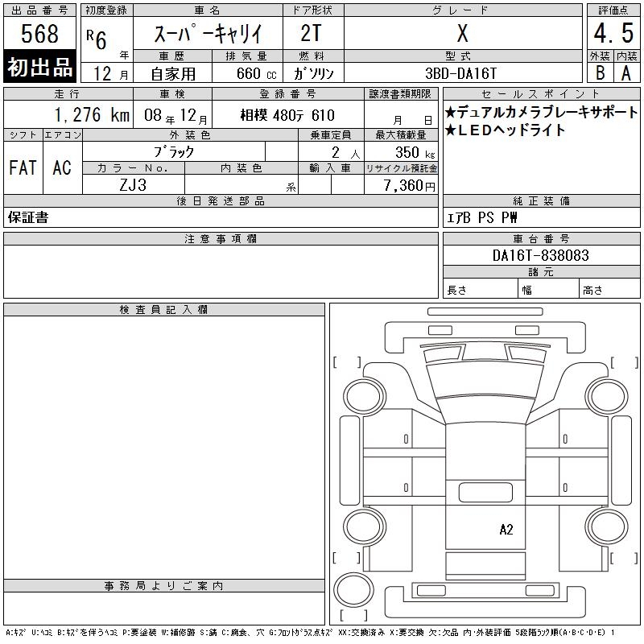Select the lot number 568

pyautogui.click(x=40, y=35)
